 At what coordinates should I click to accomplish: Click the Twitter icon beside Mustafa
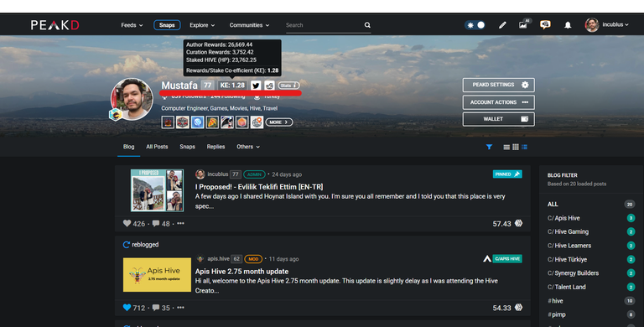pos(256,86)
